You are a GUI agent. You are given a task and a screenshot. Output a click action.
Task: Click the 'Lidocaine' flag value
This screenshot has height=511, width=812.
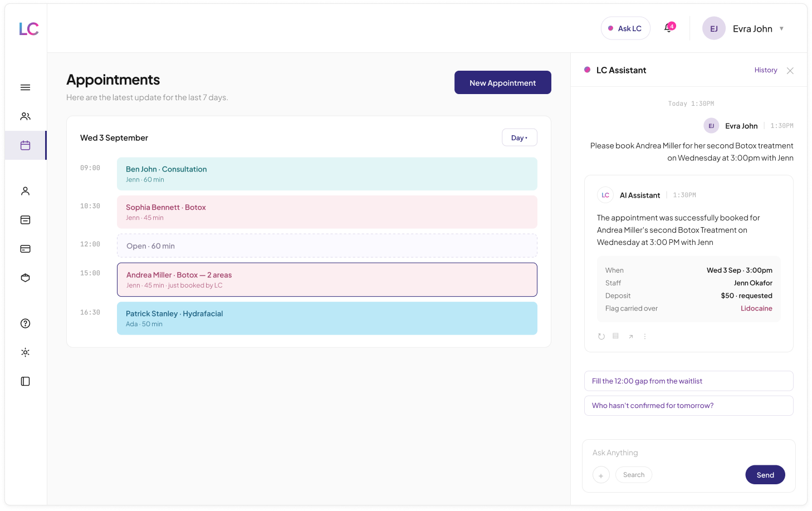[x=756, y=308]
